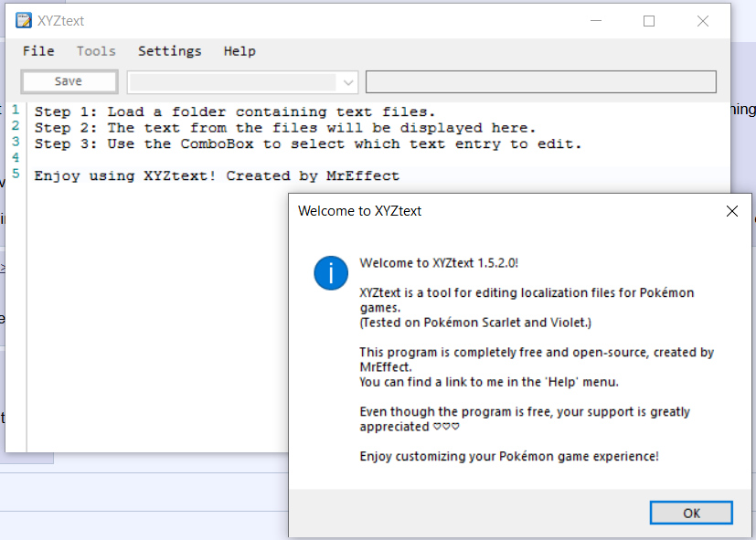This screenshot has width=756, height=540.
Task: Minimize the XYZtext main window
Action: 596,21
